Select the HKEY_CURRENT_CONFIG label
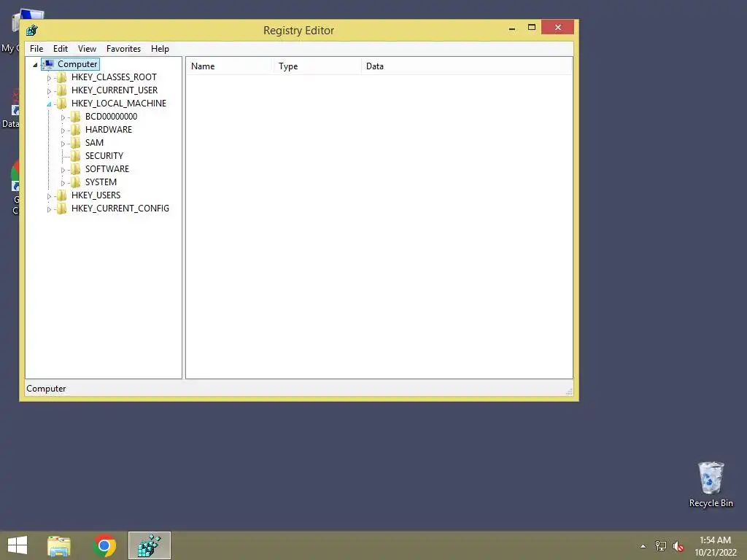The image size is (747, 560). [120, 209]
